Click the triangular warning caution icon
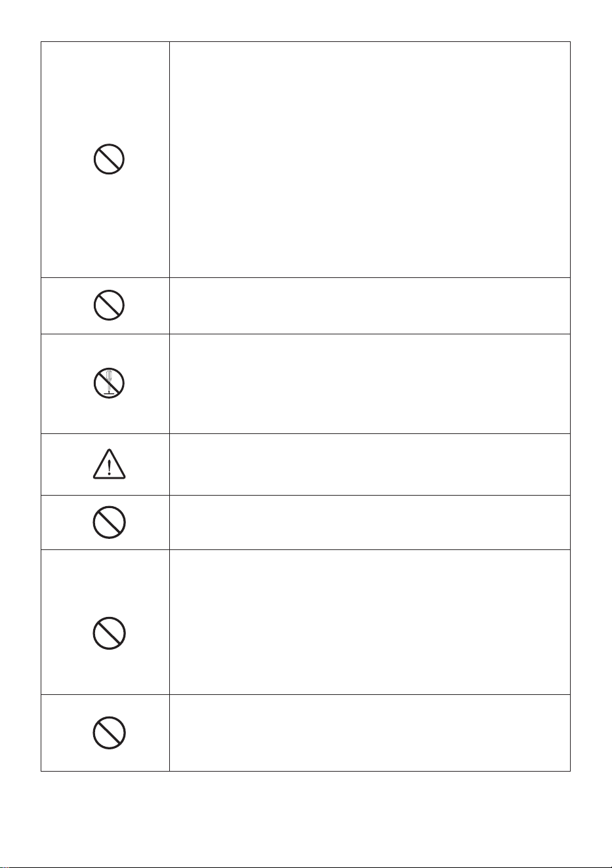Screen dimensions: 612x868 pos(109,464)
